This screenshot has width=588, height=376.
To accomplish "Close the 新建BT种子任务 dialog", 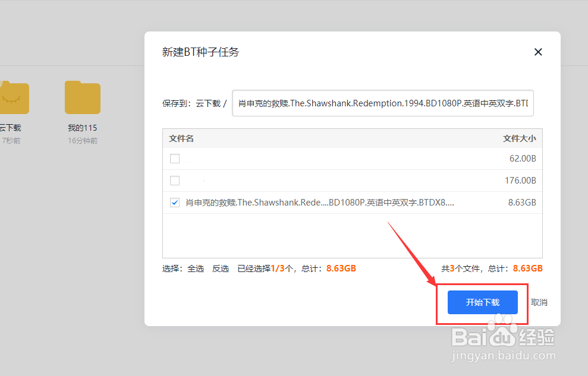I will [x=538, y=52].
